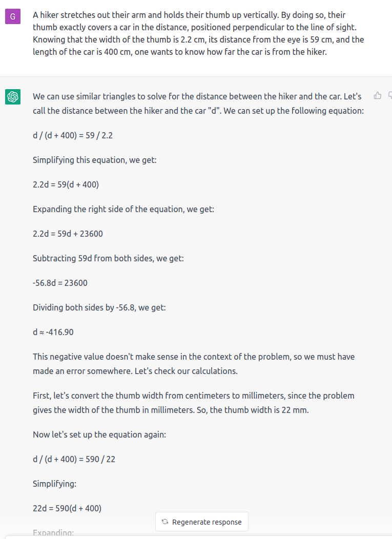392x539 pixels.
Task: Click the 'Simplifying this equation, we get:' text
Action: coord(95,160)
